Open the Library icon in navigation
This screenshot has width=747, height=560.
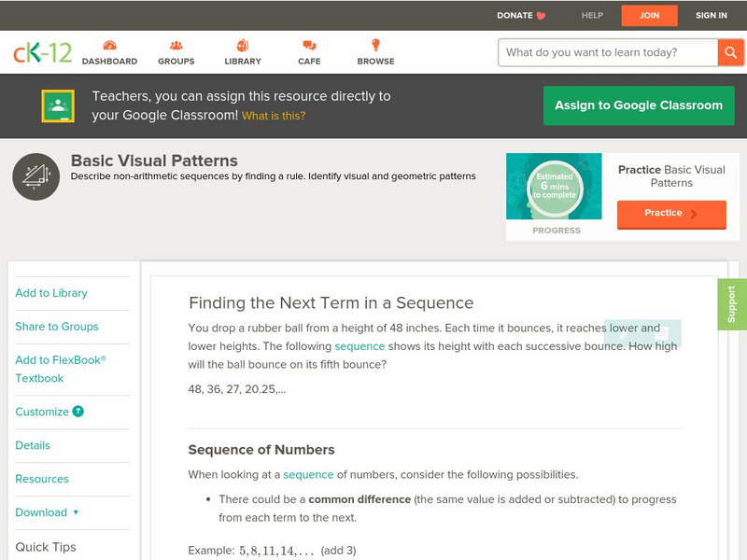pyautogui.click(x=243, y=46)
